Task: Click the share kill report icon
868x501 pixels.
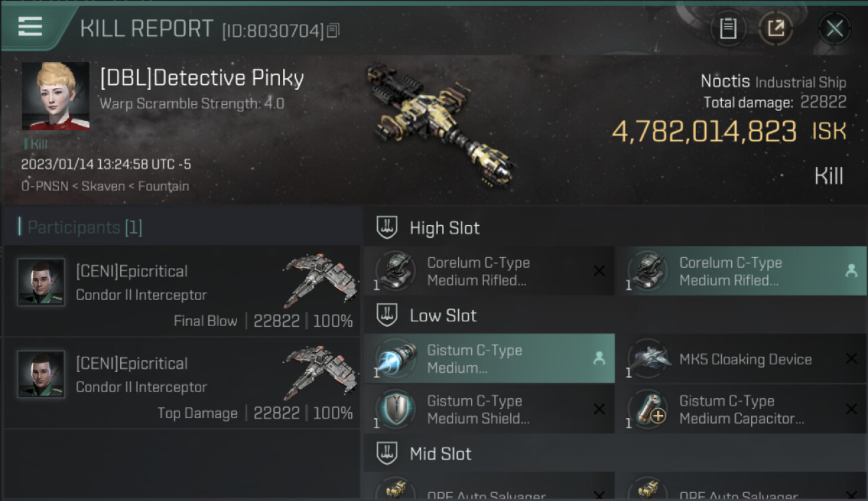Action: [776, 29]
